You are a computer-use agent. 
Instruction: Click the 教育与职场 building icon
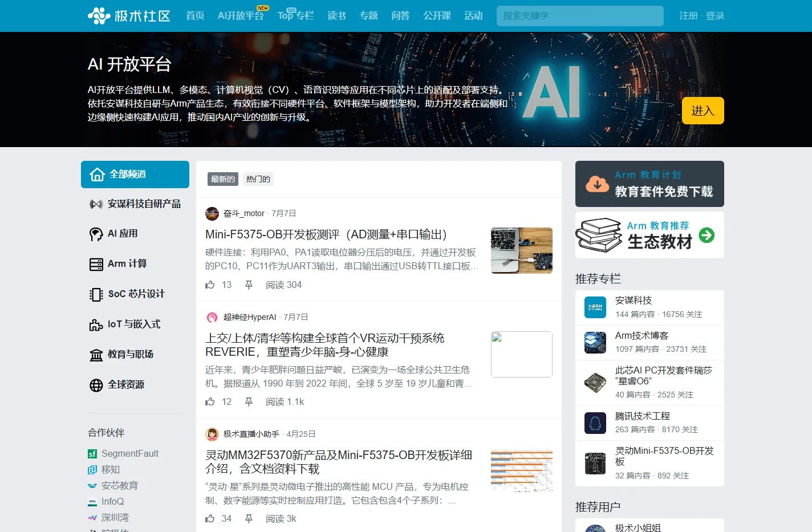click(x=96, y=355)
